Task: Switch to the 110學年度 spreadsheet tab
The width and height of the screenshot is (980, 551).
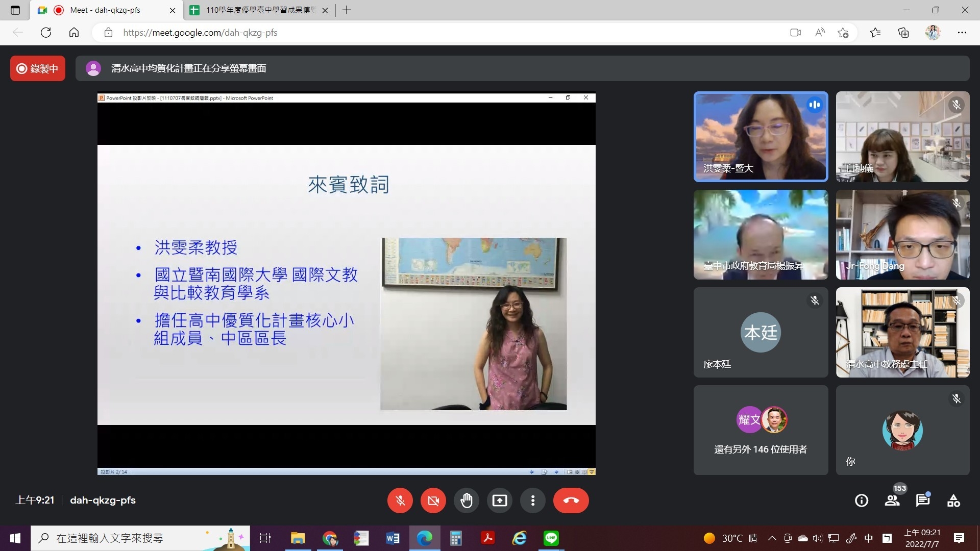Action: point(260,10)
